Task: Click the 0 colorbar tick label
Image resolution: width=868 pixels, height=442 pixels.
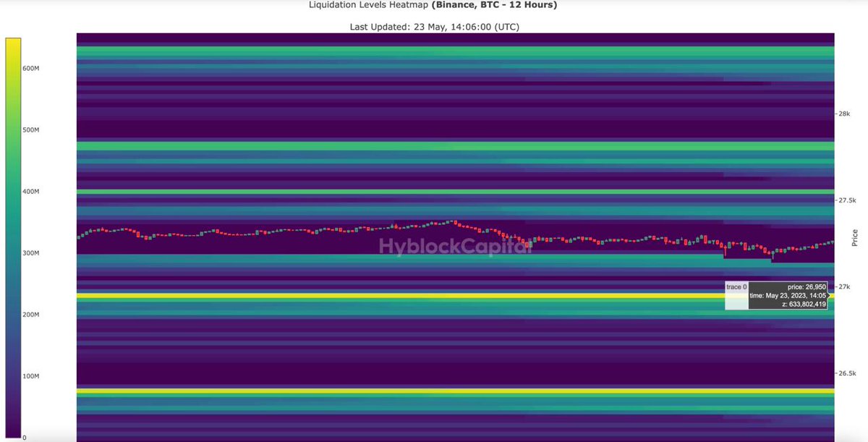Action: point(25,438)
